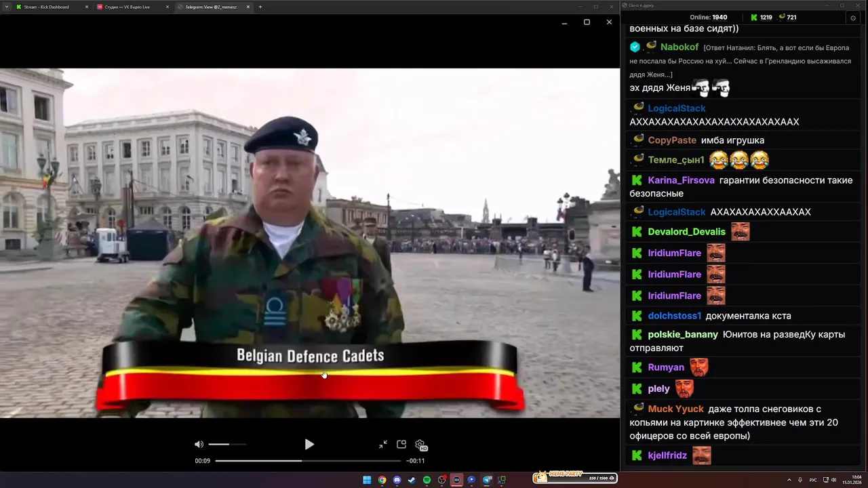The height and width of the screenshot is (488, 868).
Task: Click Kick badge beside Karina_Firsova
Action: pyautogui.click(x=637, y=180)
